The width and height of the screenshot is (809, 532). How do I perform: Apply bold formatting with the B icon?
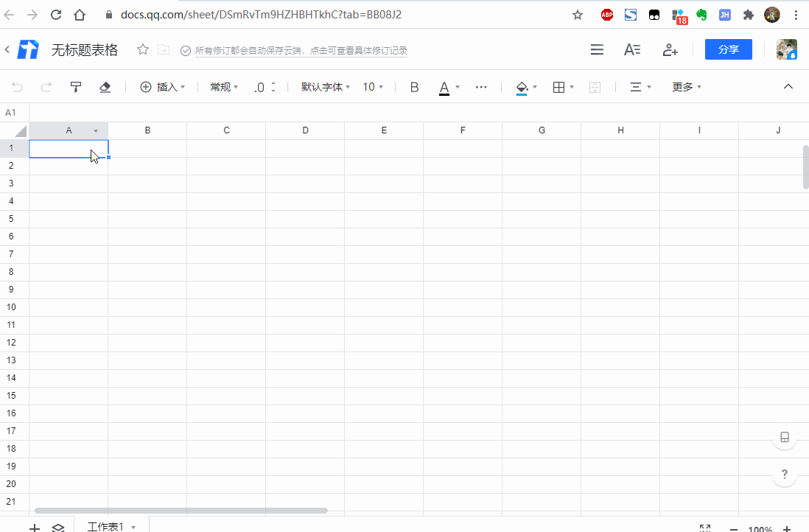tap(414, 86)
